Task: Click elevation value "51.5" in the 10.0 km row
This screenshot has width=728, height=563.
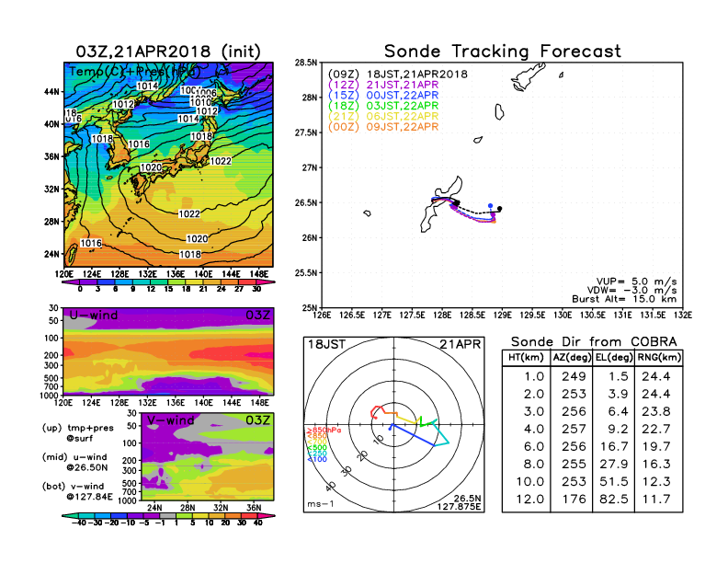Action: pyautogui.click(x=614, y=482)
